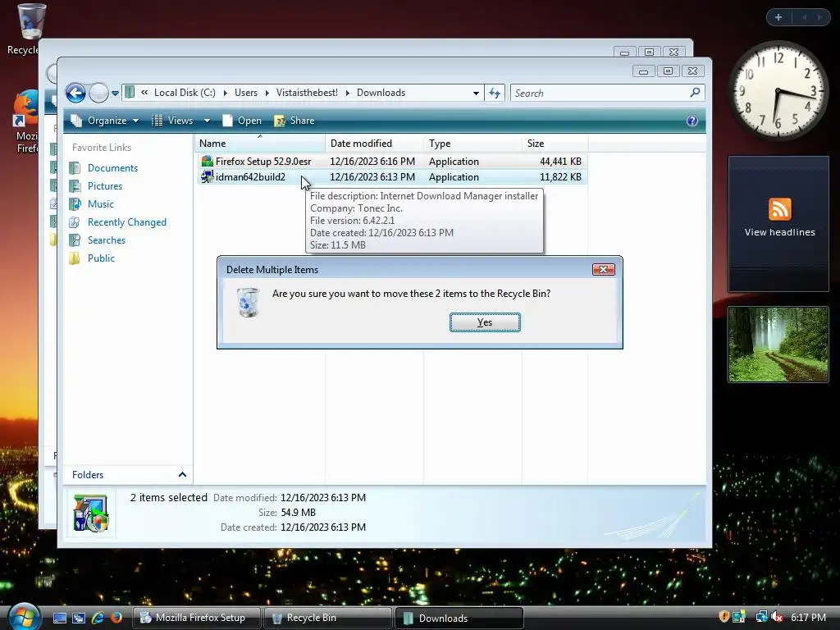Switch to Recycle Bin taskbar button

(x=328, y=618)
